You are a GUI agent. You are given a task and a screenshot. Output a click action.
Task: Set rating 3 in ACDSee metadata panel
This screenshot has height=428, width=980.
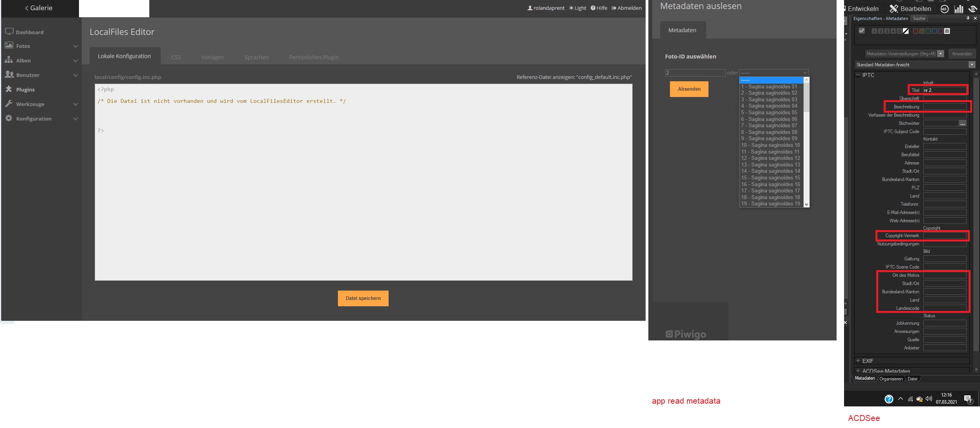[x=886, y=31]
